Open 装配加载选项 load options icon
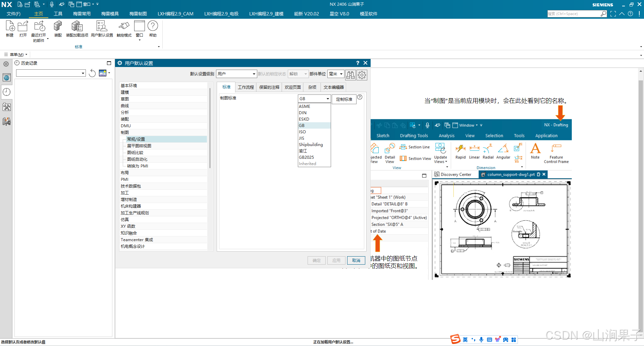 [77, 26]
